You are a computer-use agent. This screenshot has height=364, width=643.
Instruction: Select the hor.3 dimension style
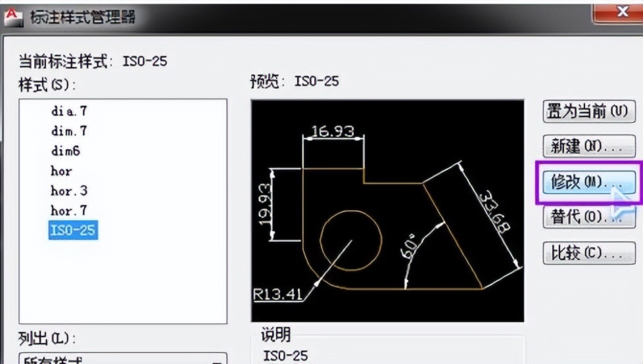pyautogui.click(x=69, y=191)
